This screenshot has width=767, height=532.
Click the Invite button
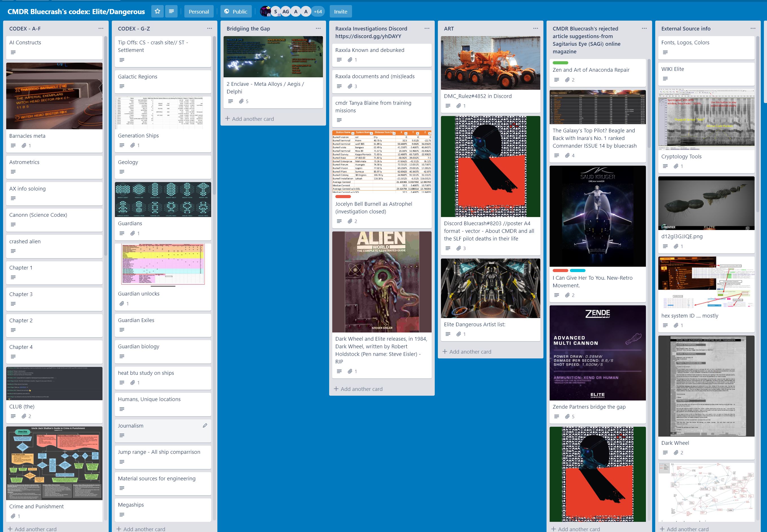coord(341,11)
